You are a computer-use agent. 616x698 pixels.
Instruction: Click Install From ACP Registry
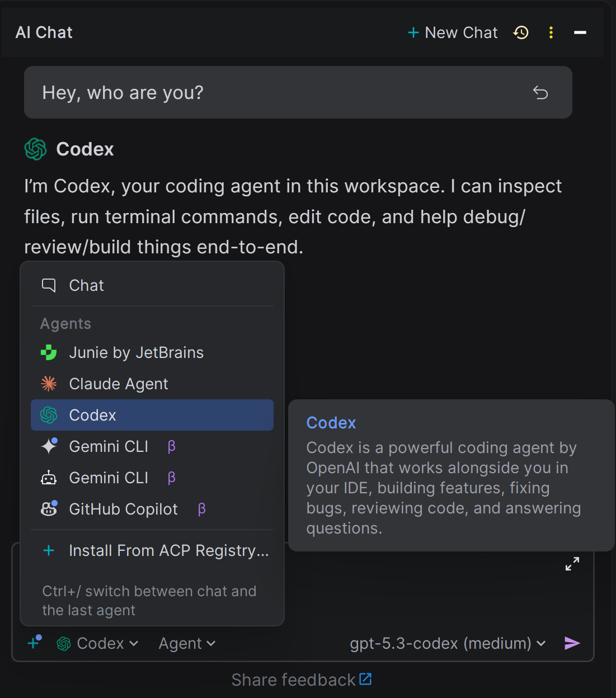[x=152, y=551]
